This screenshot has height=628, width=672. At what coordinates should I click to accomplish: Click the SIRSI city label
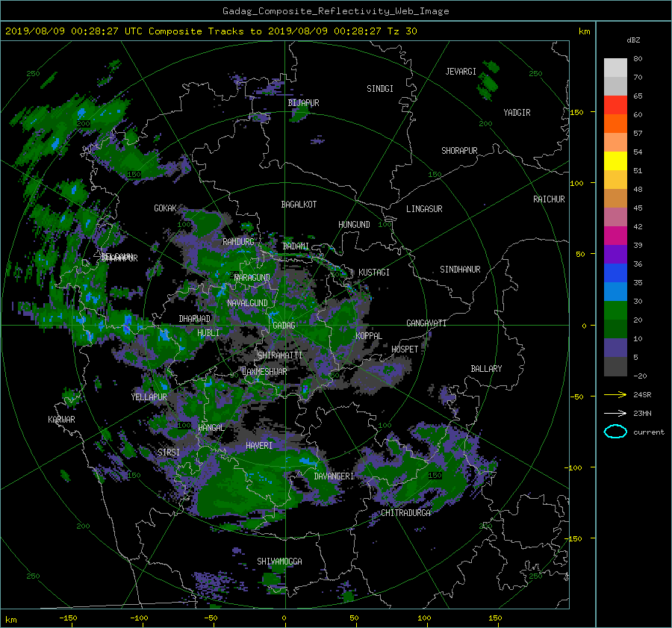(x=169, y=453)
